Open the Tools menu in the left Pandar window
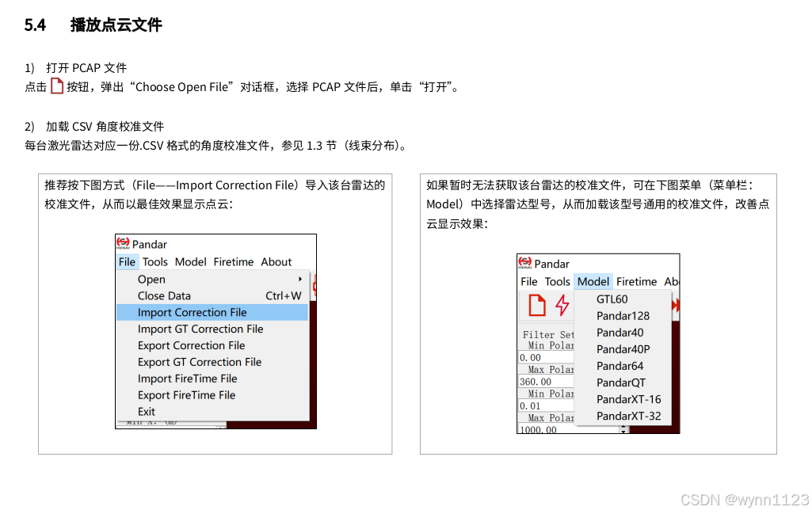This screenshot has width=812, height=514. 155,262
